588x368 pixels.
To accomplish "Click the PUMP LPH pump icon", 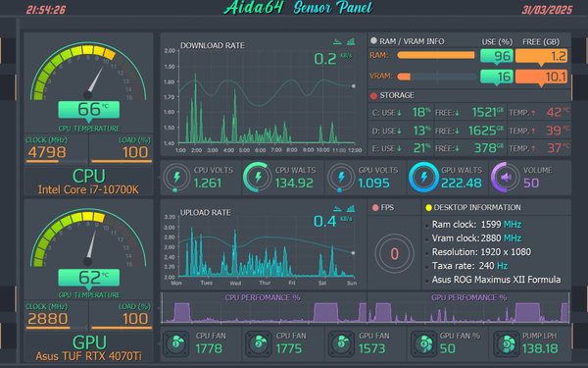I will coord(506,343).
